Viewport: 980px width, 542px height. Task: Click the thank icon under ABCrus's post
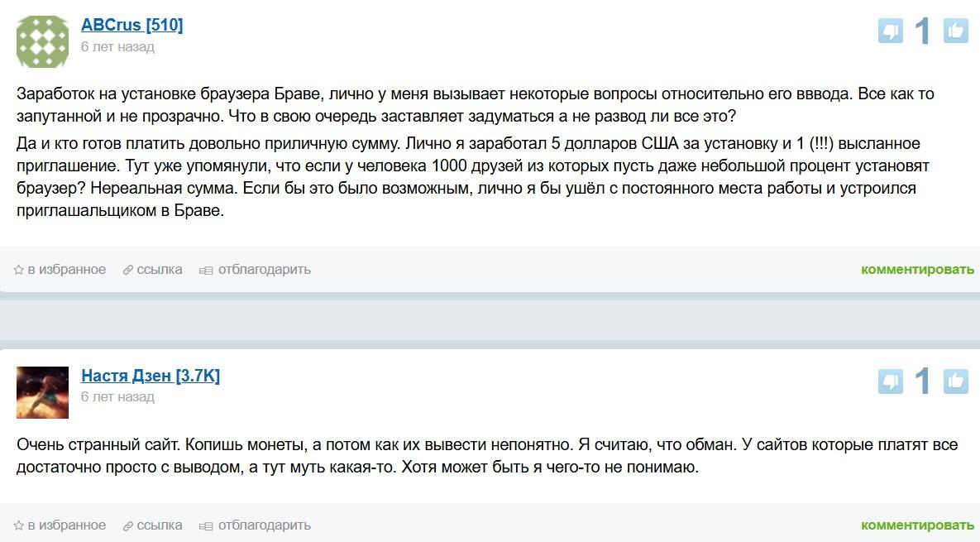click(207, 270)
